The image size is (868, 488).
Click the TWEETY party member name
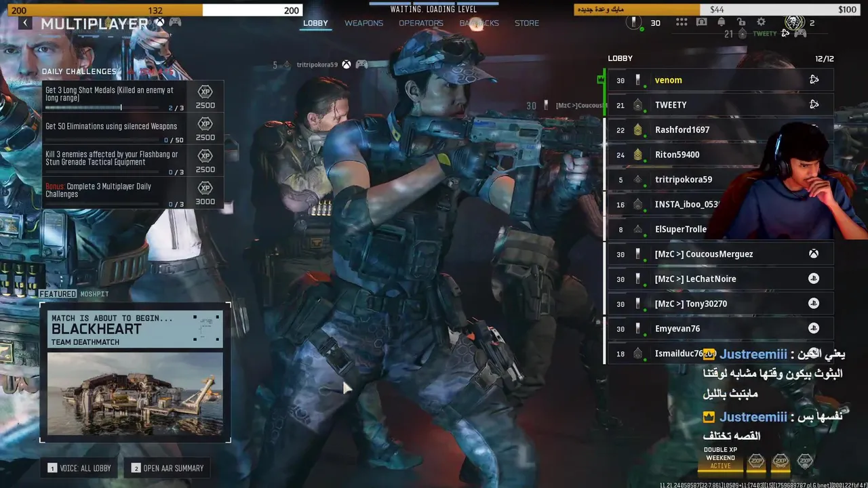point(765,33)
